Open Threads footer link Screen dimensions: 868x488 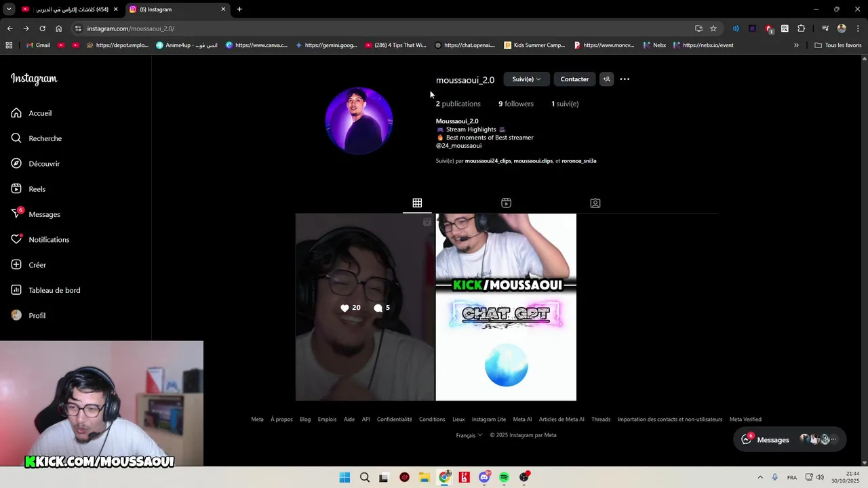coord(601,420)
